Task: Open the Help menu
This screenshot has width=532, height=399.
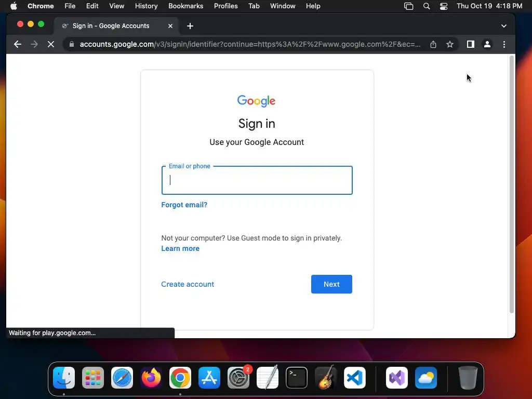Action: tap(313, 6)
